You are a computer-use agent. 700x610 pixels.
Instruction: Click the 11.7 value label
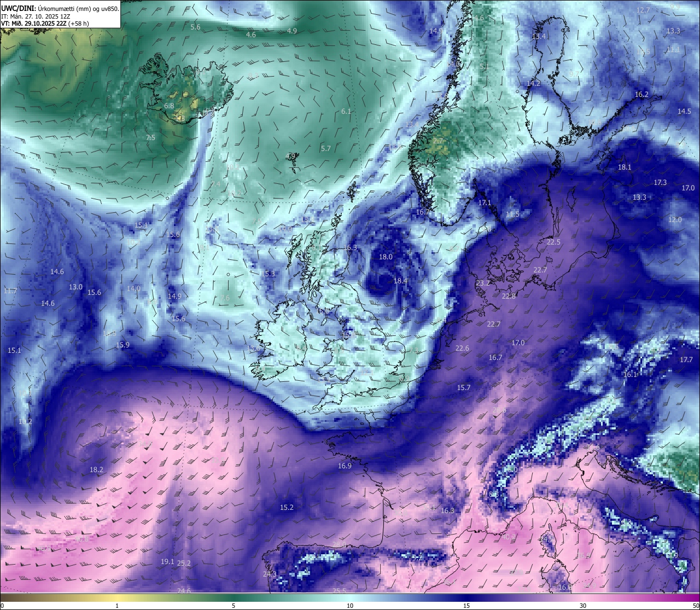pos(10,291)
